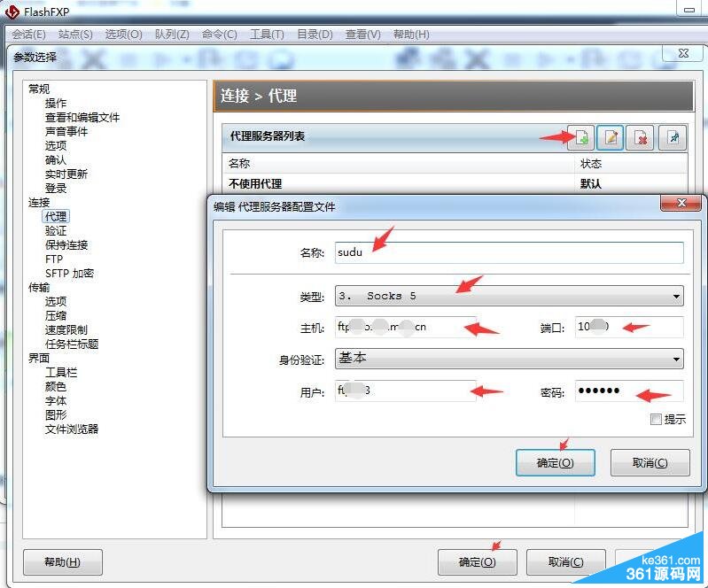Click 确定(O) in the 参数选择 window

478,561
